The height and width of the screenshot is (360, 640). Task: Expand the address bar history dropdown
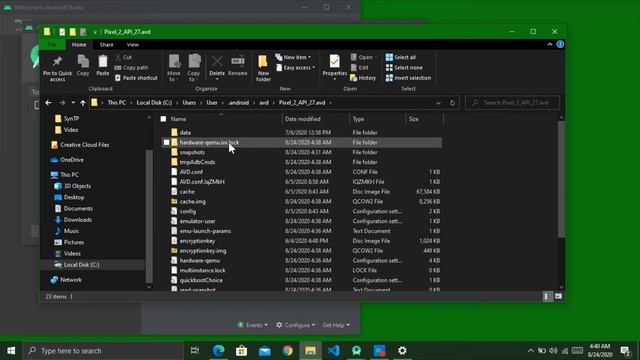pos(438,103)
